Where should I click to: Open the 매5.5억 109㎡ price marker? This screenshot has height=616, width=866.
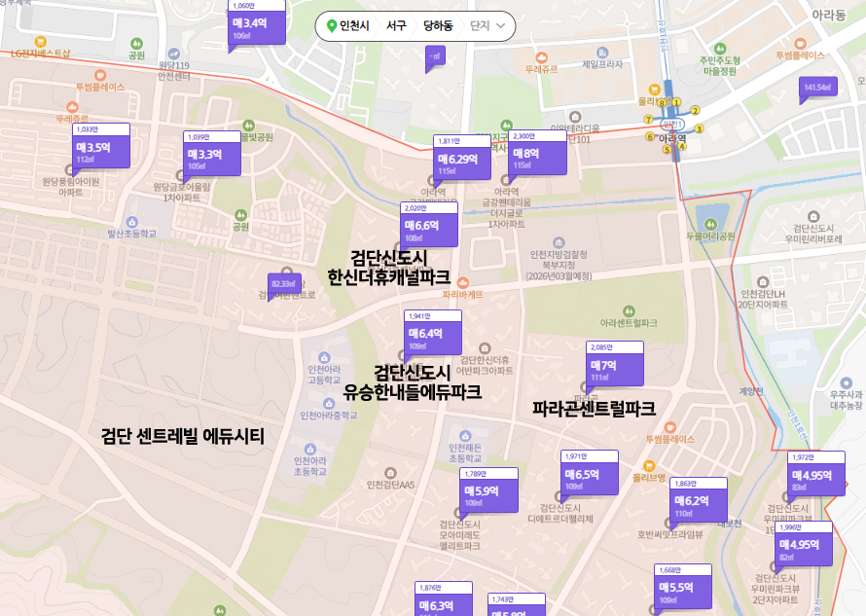click(x=683, y=589)
